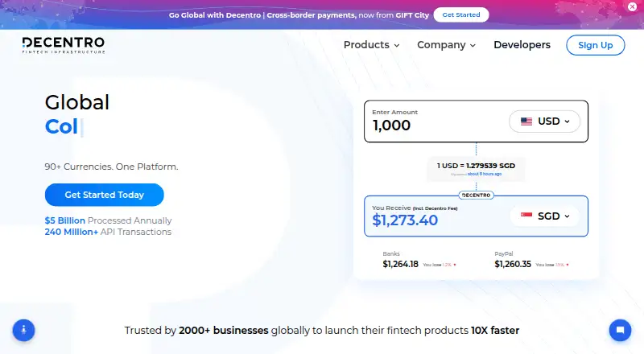The width and height of the screenshot is (644, 354).
Task: Open the SGD currency dropdown
Action: click(x=545, y=216)
